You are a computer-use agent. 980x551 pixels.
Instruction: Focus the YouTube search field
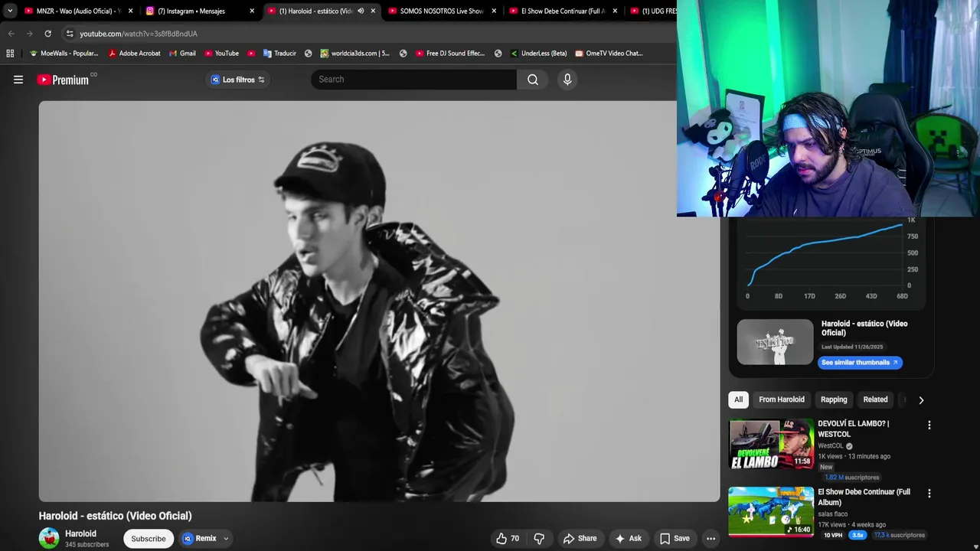(x=414, y=80)
